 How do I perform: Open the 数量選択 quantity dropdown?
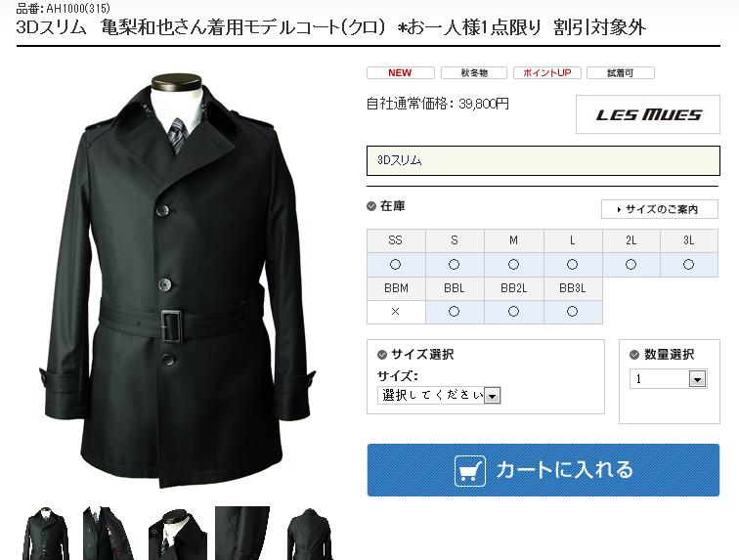point(668,379)
